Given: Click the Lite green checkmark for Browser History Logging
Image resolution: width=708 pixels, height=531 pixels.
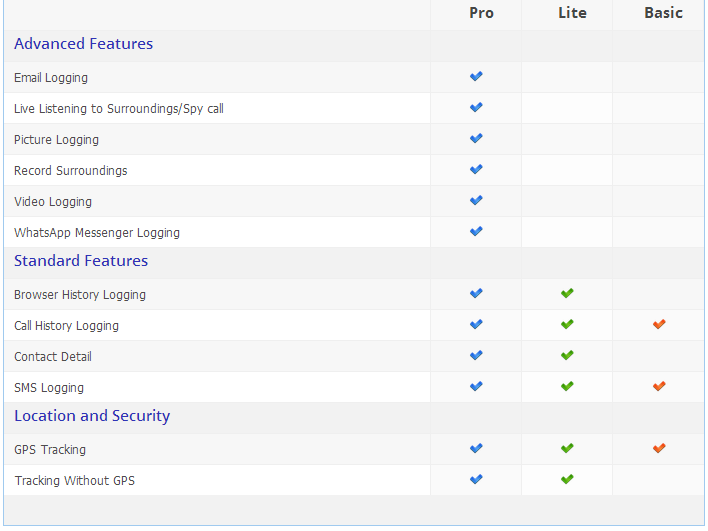Looking at the screenshot, I should pos(567,293).
